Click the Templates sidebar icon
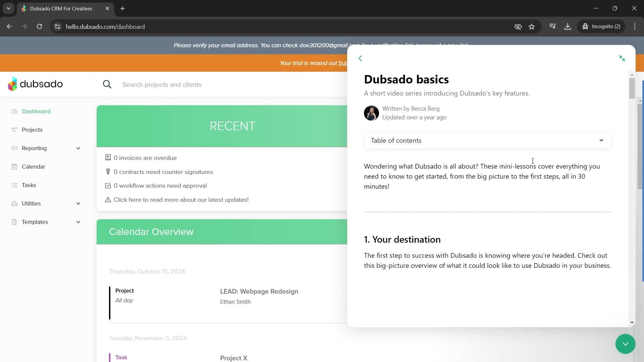Screen dimensions: 644x362 tap(14, 222)
